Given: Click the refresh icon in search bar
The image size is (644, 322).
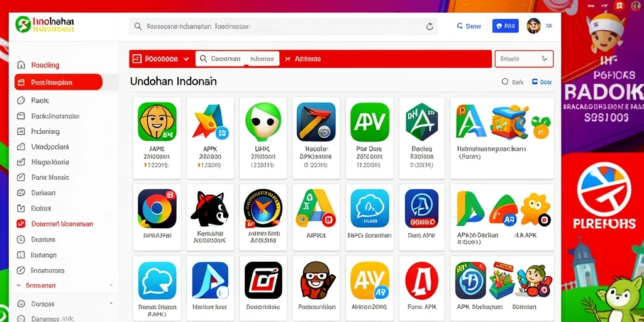Looking at the screenshot, I should pyautogui.click(x=430, y=26).
